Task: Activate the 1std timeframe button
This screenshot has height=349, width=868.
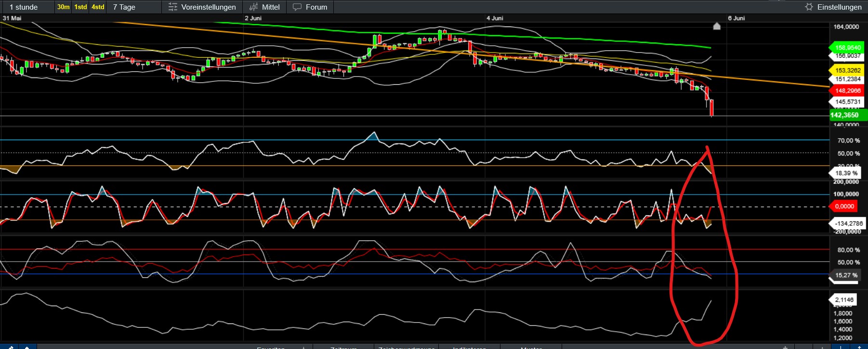Action: 80,7
